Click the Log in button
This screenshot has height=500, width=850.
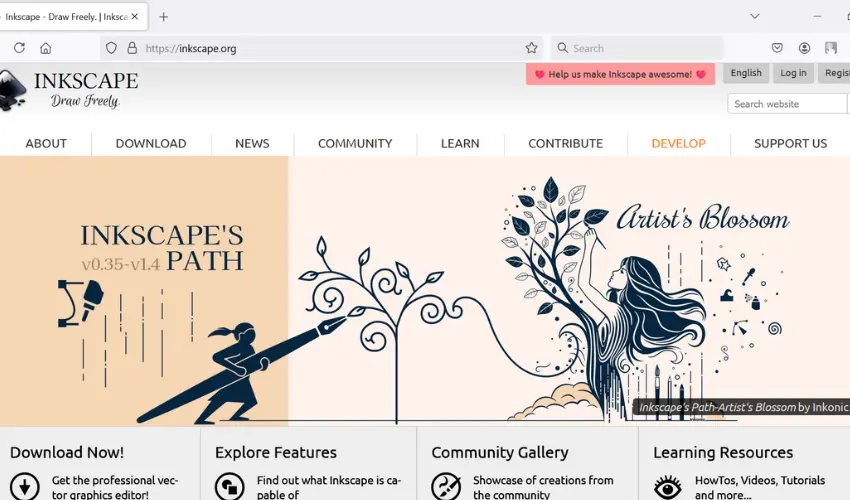click(x=793, y=73)
